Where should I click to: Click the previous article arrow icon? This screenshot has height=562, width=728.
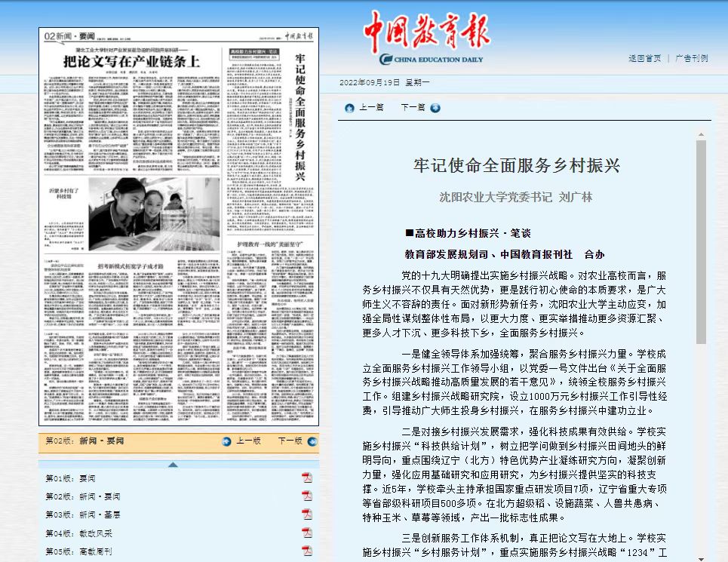click(x=349, y=108)
